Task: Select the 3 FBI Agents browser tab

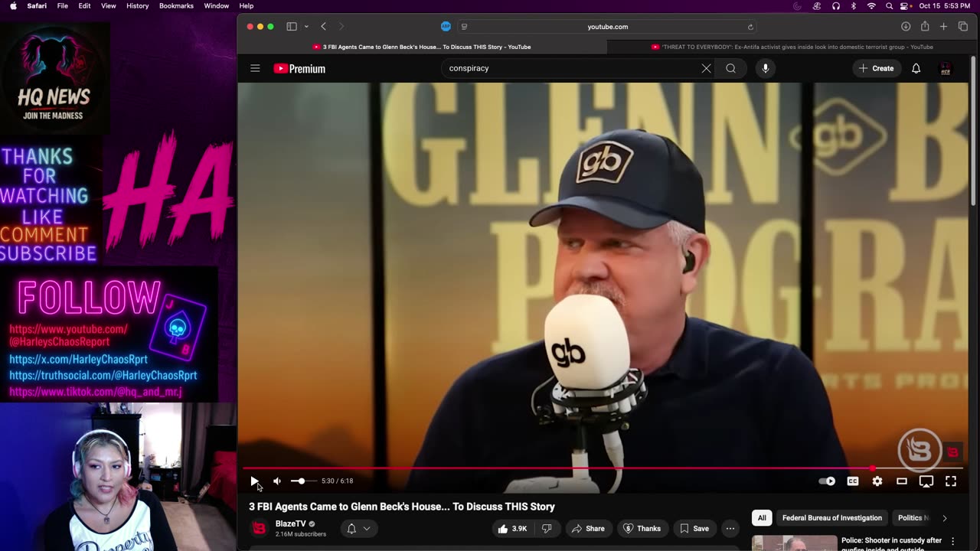Action: coord(422,47)
